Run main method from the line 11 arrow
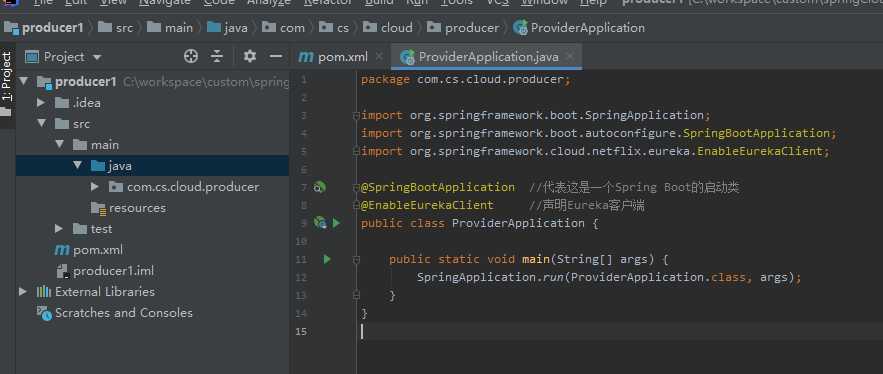Image resolution: width=883 pixels, height=374 pixels. 327,259
